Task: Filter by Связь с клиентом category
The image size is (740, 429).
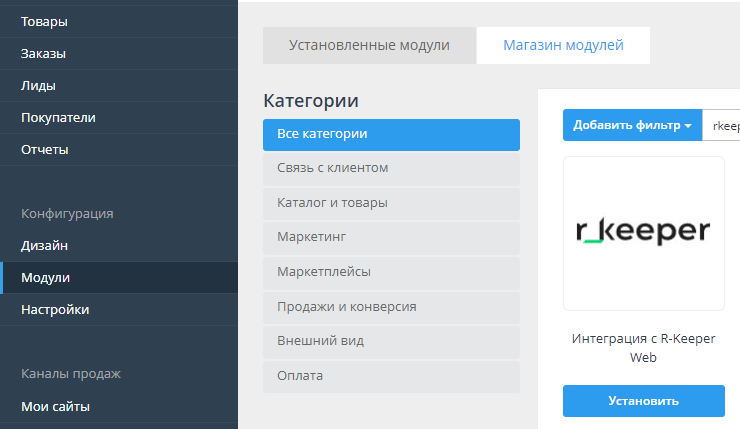Action: pyautogui.click(x=391, y=168)
